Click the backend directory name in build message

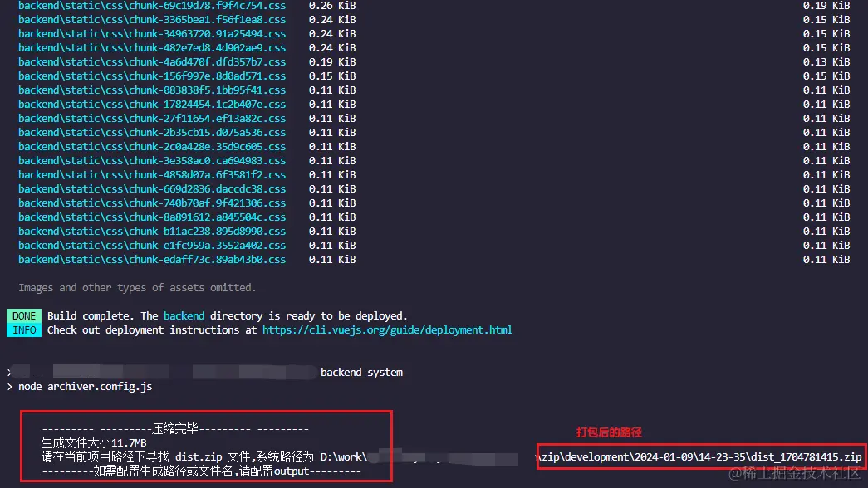(x=184, y=315)
